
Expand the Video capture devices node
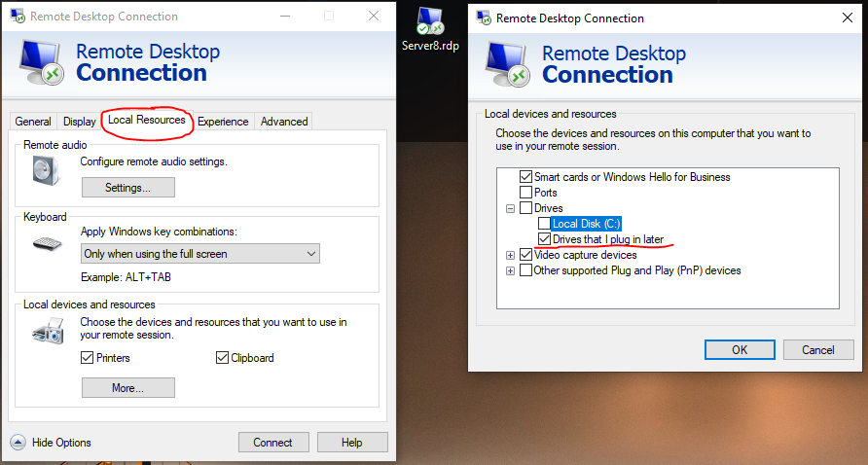[x=511, y=255]
